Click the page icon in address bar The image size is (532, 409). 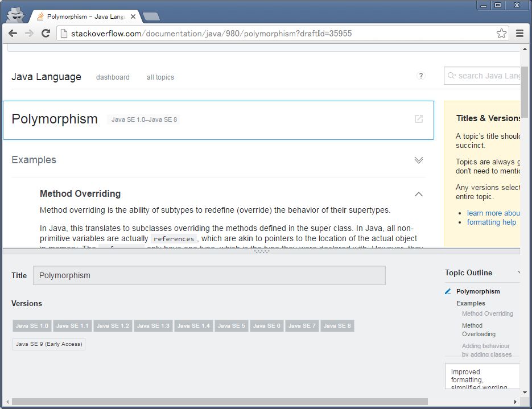(64, 33)
